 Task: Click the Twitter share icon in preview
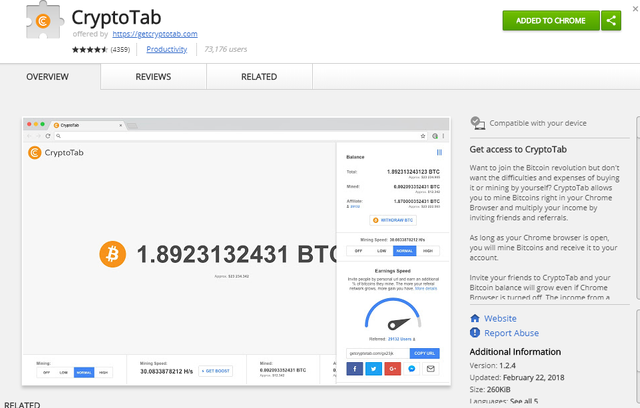[x=373, y=369]
